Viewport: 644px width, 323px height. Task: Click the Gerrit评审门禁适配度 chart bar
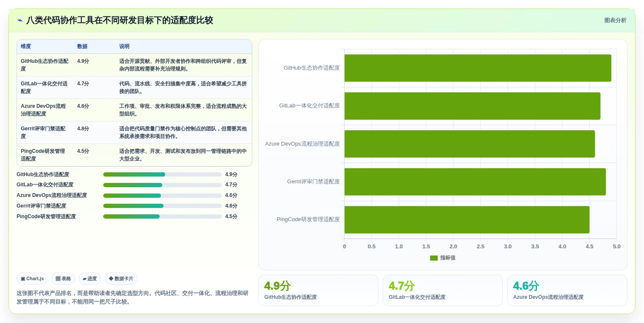[x=475, y=182]
